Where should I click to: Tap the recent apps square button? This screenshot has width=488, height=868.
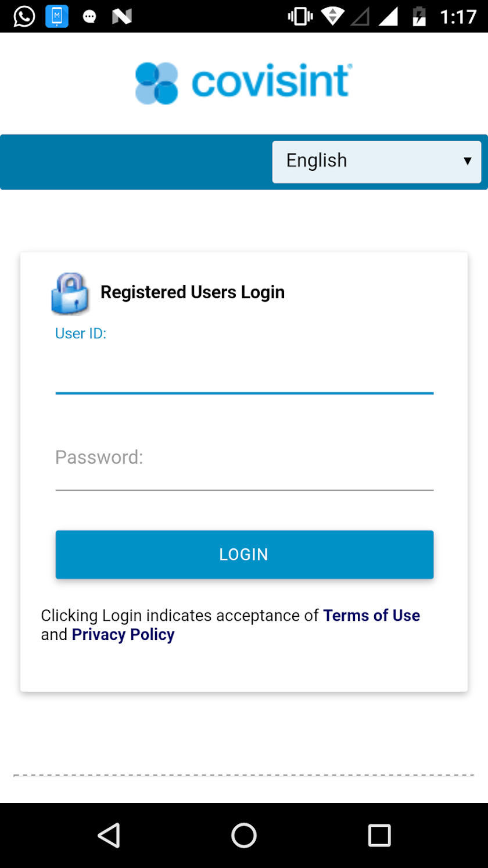[x=379, y=835]
